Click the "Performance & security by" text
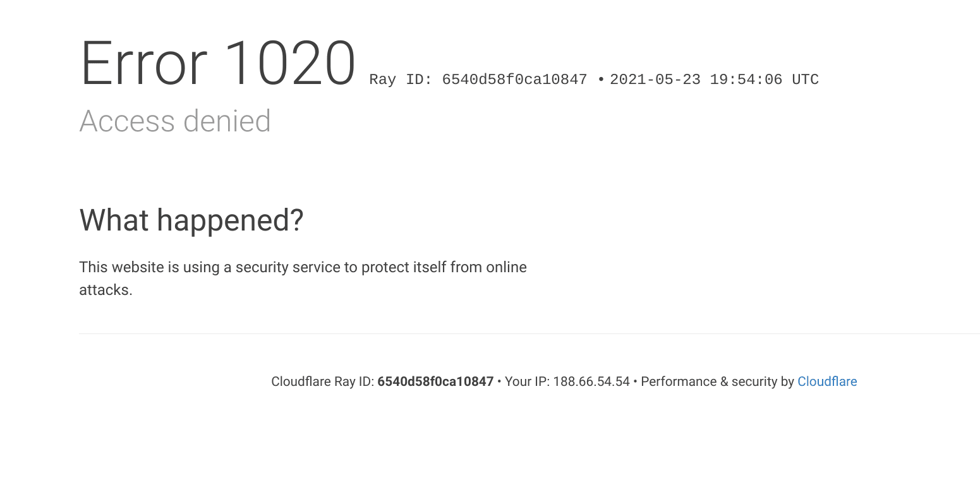980x492 pixels. point(717,381)
